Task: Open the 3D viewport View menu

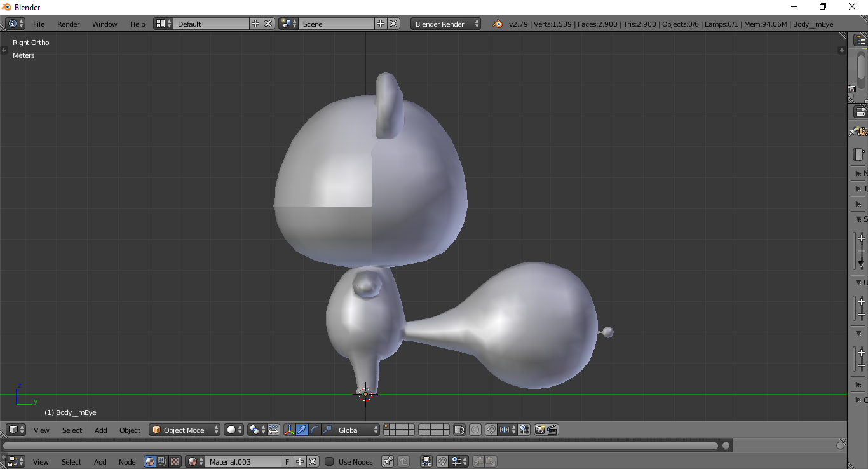Action: pyautogui.click(x=41, y=430)
